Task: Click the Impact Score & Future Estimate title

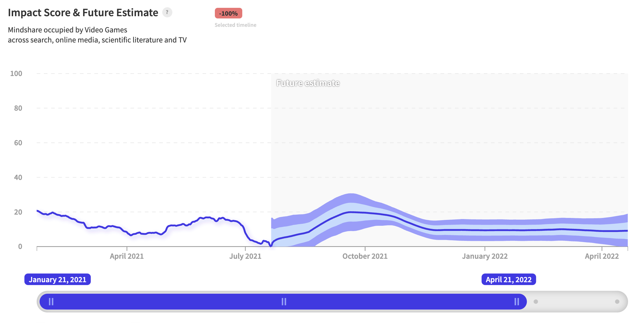Action: [x=83, y=13]
